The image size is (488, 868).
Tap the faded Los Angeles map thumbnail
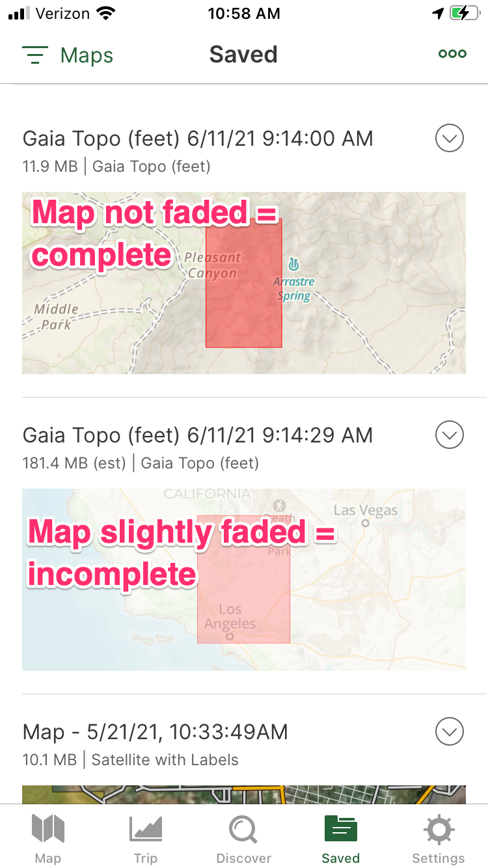(x=244, y=580)
